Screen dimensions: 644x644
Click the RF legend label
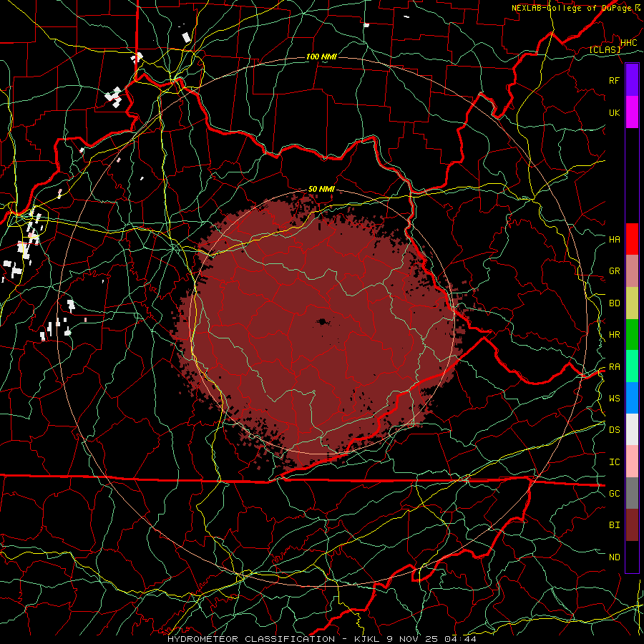(x=614, y=80)
